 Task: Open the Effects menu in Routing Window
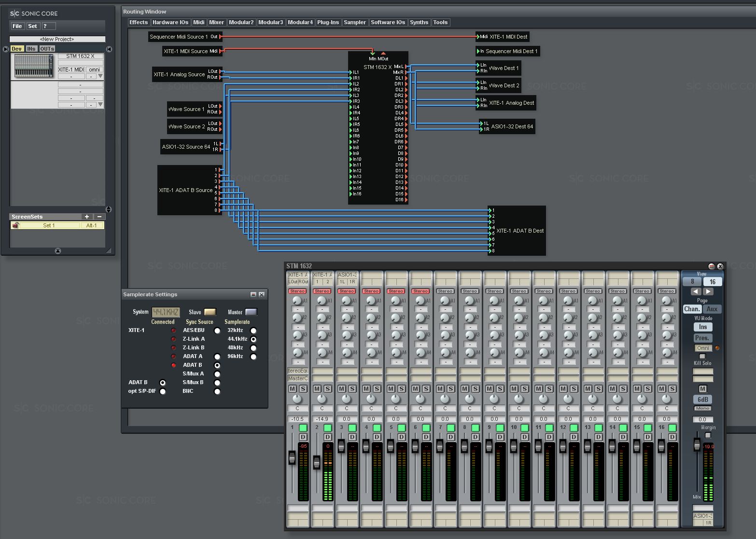pos(139,22)
